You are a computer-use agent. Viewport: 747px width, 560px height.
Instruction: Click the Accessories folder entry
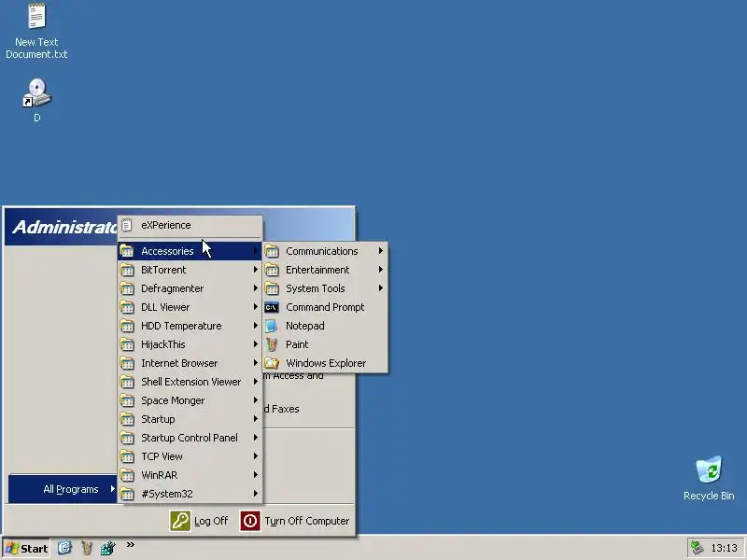[190, 251]
